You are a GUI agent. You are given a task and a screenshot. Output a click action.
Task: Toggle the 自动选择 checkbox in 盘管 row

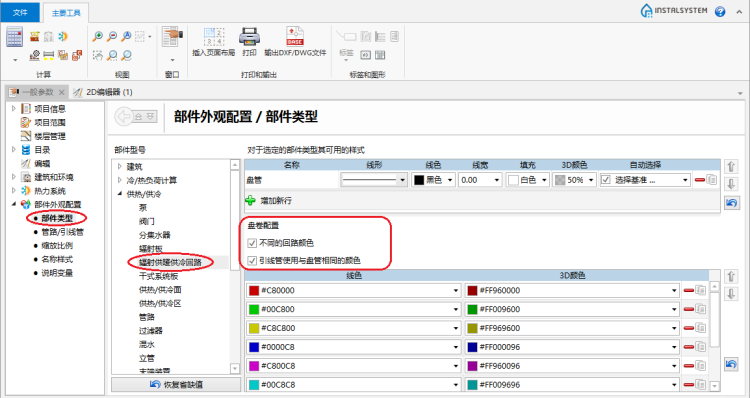(606, 180)
